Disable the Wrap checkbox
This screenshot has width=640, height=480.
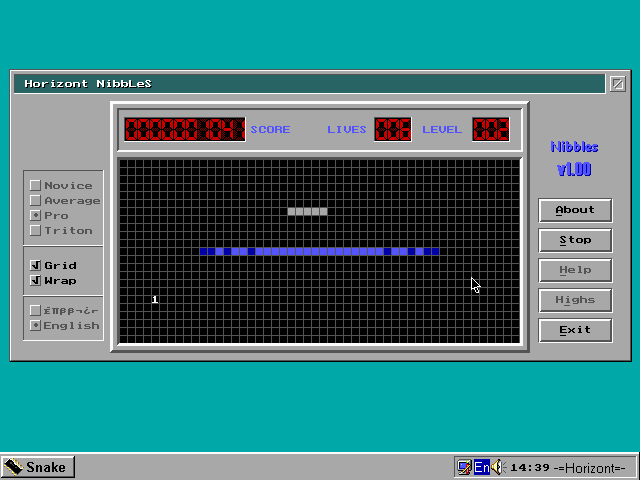36,281
